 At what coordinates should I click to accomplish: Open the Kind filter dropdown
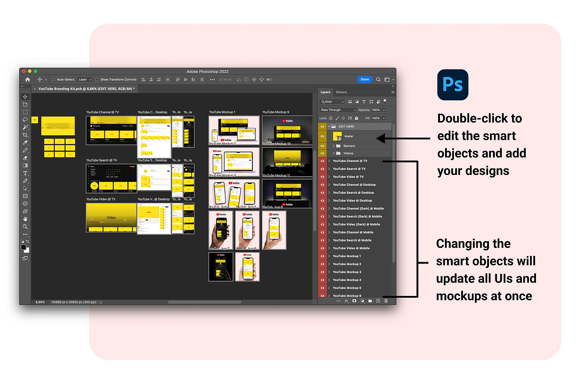(x=332, y=101)
